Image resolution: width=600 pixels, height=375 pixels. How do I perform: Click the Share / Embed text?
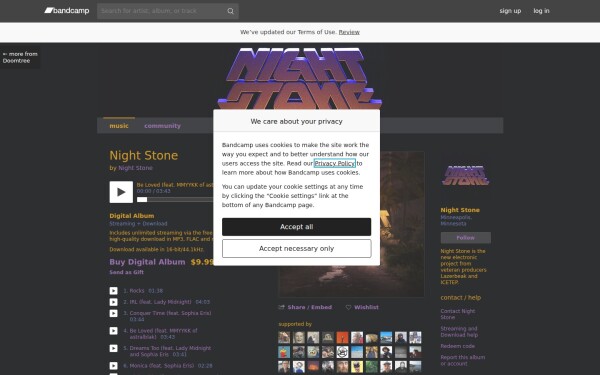pos(310,307)
